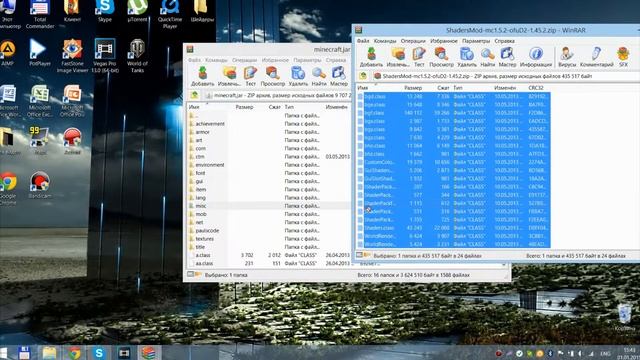This screenshot has width=640, height=360.
Task: Sort ShadersMod list by Размер column
Action: point(413,88)
